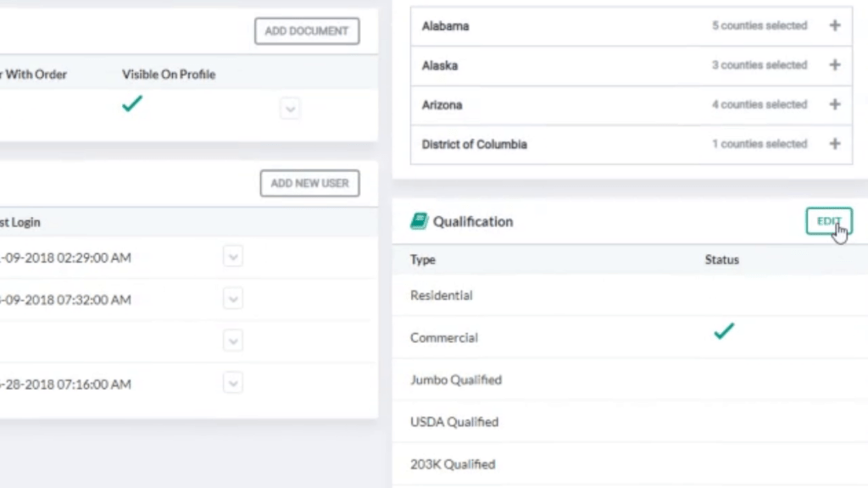Select the Arizona state row
Viewport: 868px width, 488px height.
pyautogui.click(x=631, y=104)
